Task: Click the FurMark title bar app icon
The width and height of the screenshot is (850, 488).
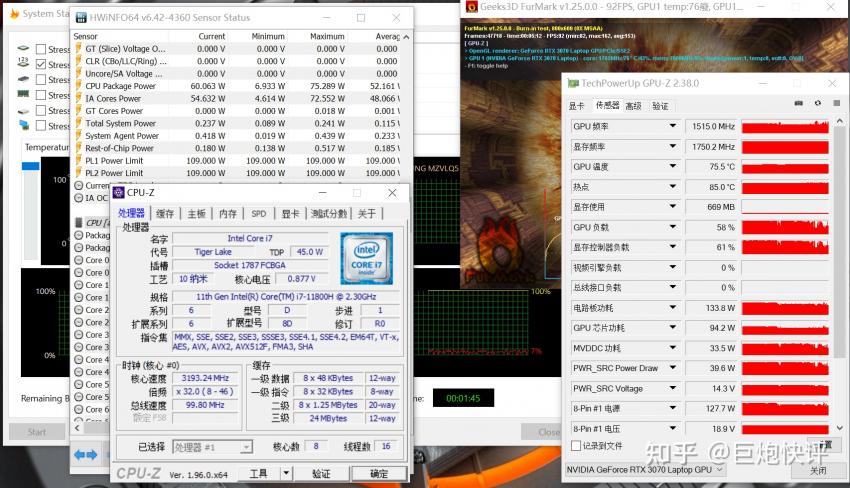Action: [x=472, y=7]
